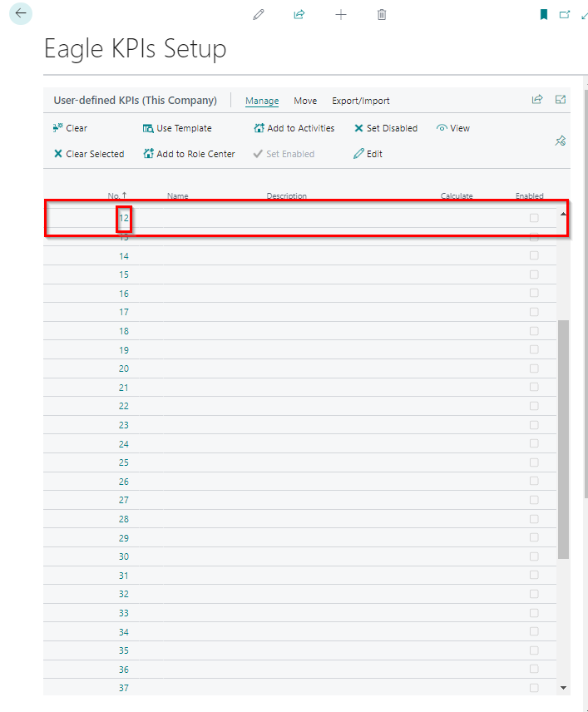This screenshot has height=712, width=588.
Task: Click the list scrollbar down arrow
Action: point(563,688)
